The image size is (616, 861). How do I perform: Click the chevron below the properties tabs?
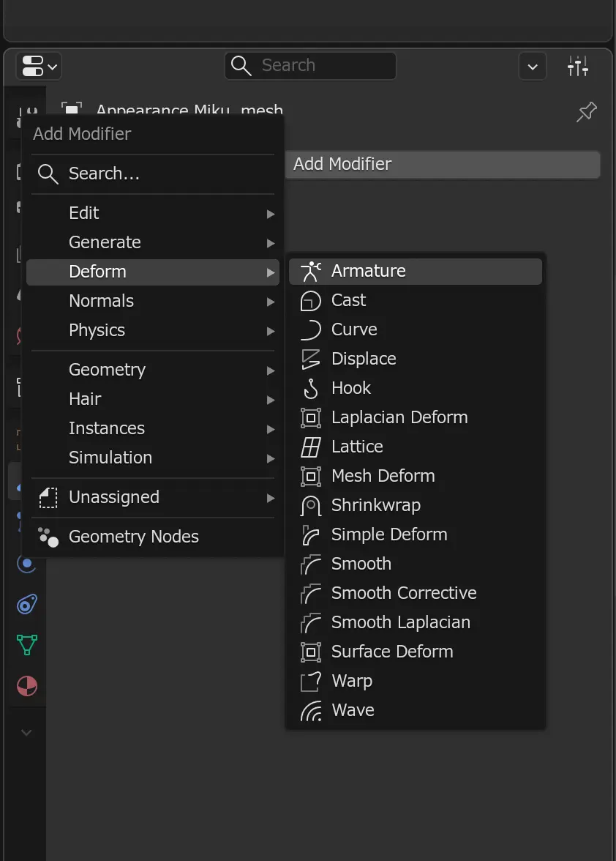tap(26, 732)
